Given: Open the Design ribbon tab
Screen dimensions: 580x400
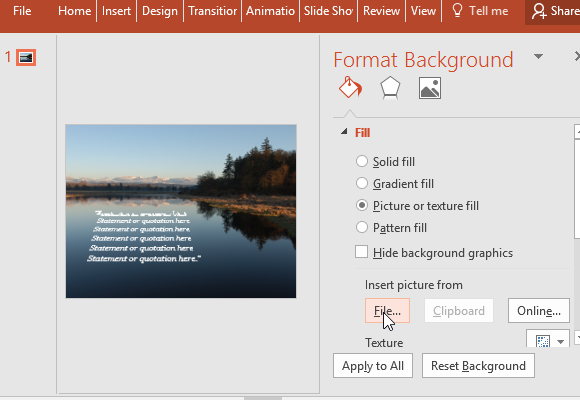Looking at the screenshot, I should click(160, 11).
